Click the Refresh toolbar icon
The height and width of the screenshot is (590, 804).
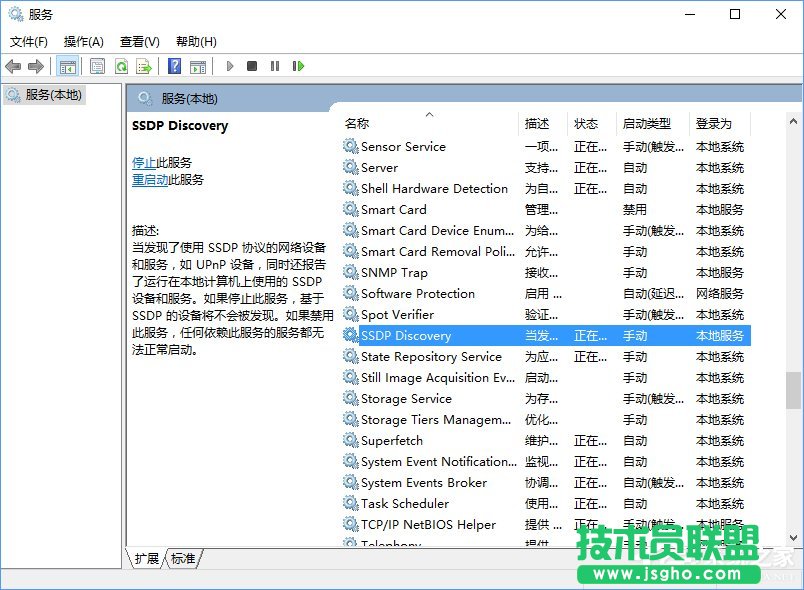point(120,66)
